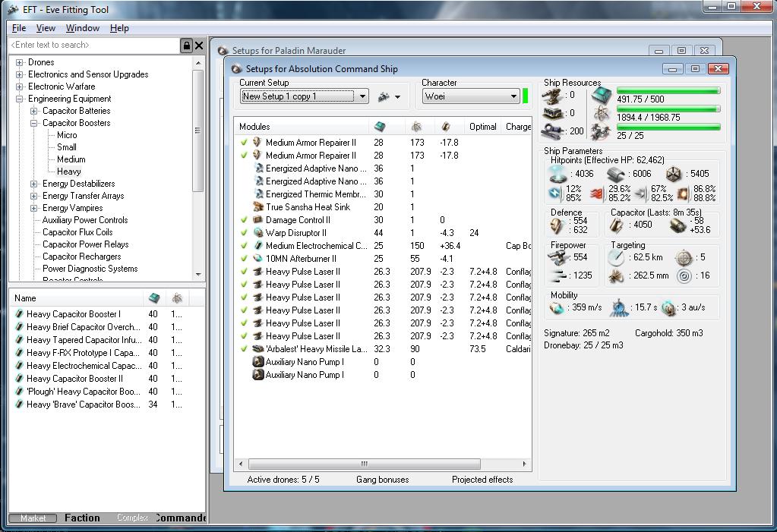Toggle the Warp Disruptor II active checkmark
777x532 pixels.
[x=244, y=233]
